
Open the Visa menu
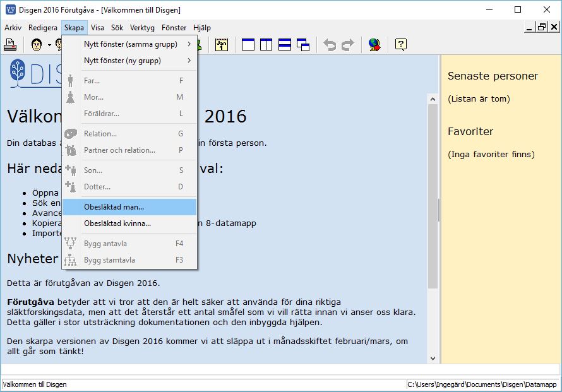click(x=97, y=28)
